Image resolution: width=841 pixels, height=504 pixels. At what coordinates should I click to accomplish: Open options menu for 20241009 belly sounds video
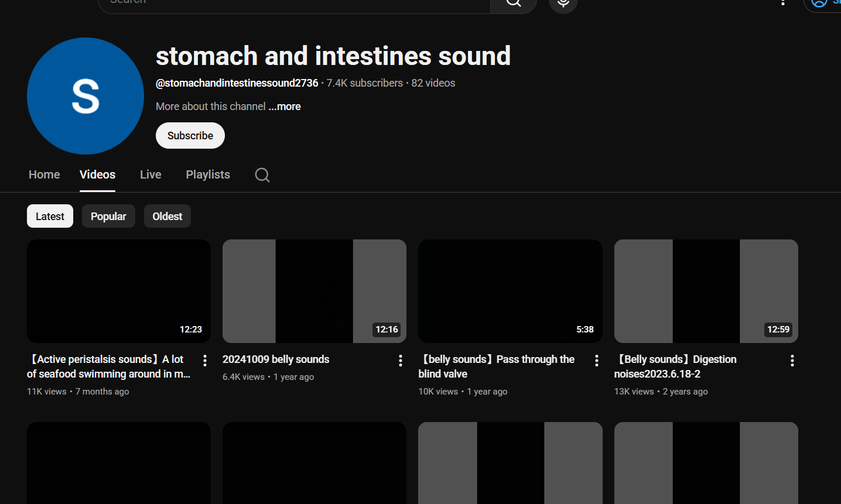coord(400,361)
